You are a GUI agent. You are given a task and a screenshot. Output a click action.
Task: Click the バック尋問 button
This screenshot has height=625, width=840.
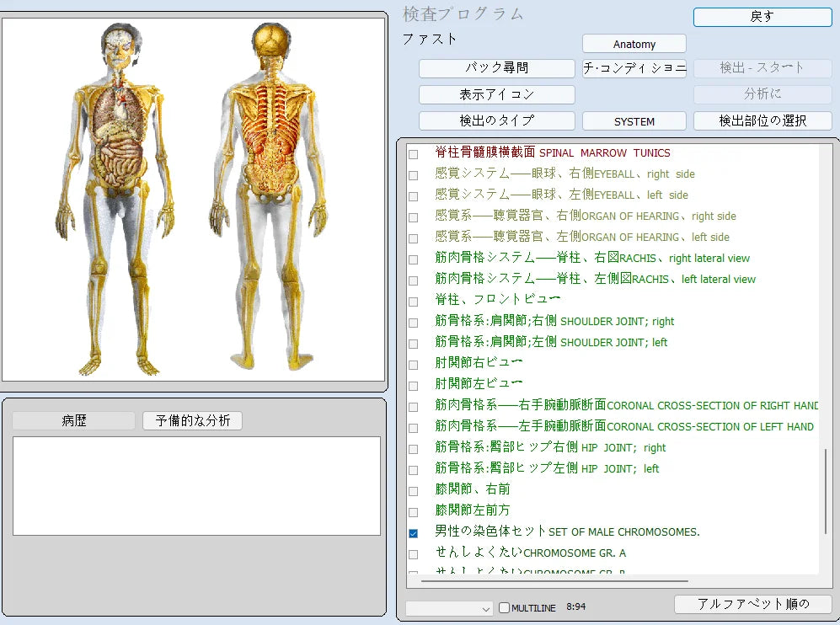pyautogui.click(x=496, y=68)
